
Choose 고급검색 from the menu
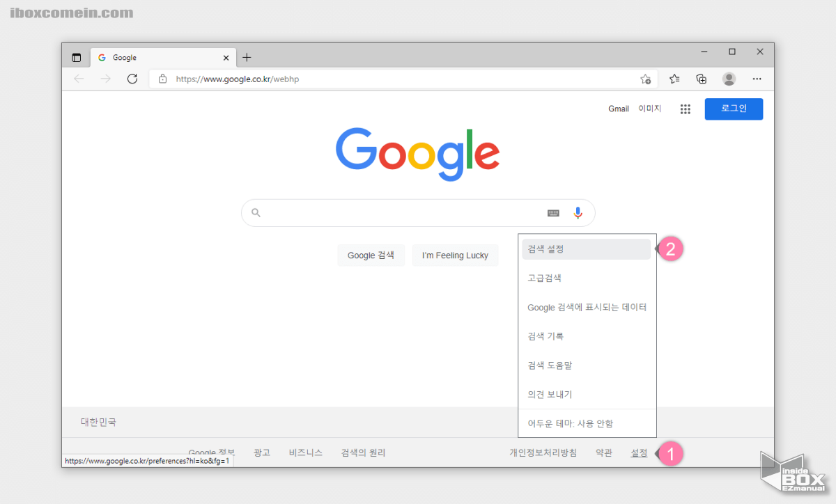(x=587, y=278)
